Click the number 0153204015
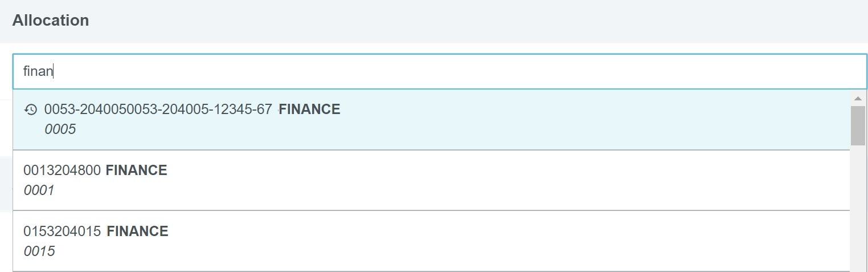This screenshot has width=868, height=272. (x=62, y=231)
